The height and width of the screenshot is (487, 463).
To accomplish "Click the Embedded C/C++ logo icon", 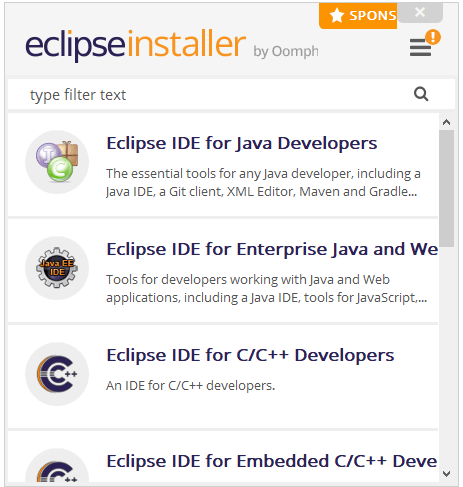I will click(57, 466).
